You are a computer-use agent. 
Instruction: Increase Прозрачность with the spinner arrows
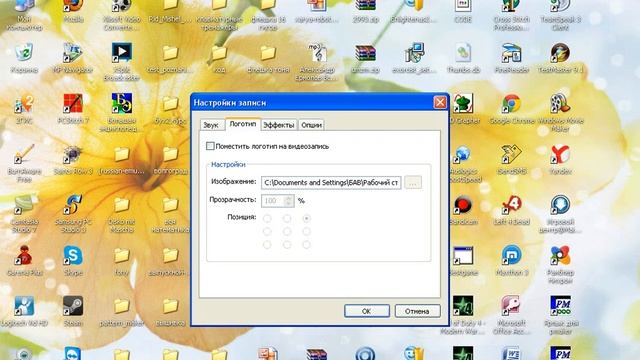(289, 198)
